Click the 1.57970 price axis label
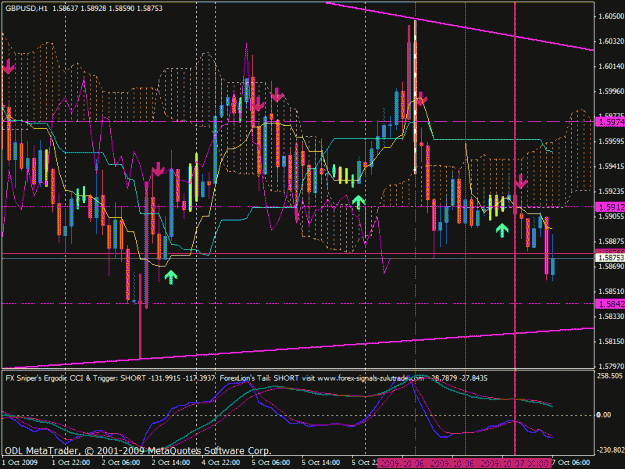The width and height of the screenshot is (625, 469). tap(611, 365)
